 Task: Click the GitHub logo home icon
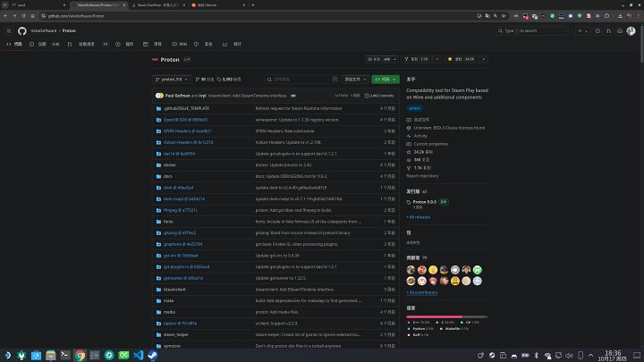click(x=23, y=30)
